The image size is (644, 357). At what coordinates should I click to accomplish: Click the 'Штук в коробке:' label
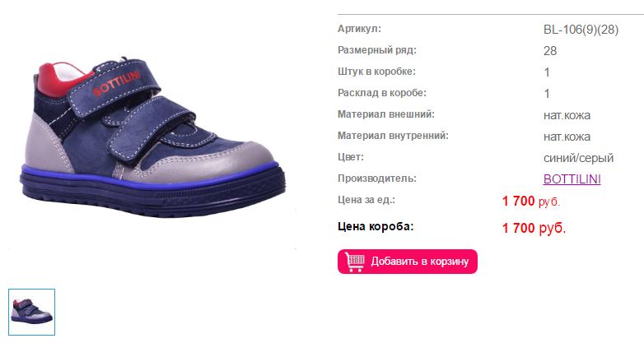click(x=376, y=72)
